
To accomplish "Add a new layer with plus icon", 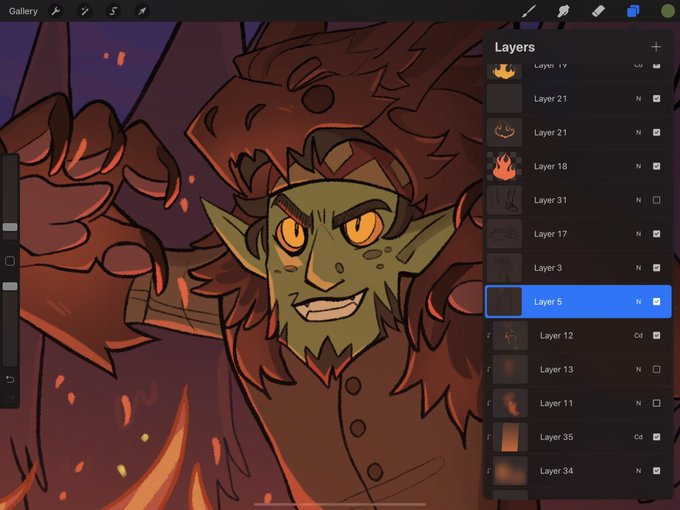I will click(656, 47).
